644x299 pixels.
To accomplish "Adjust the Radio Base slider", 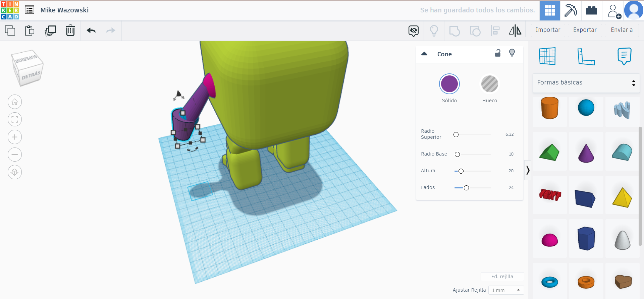I will [457, 155].
